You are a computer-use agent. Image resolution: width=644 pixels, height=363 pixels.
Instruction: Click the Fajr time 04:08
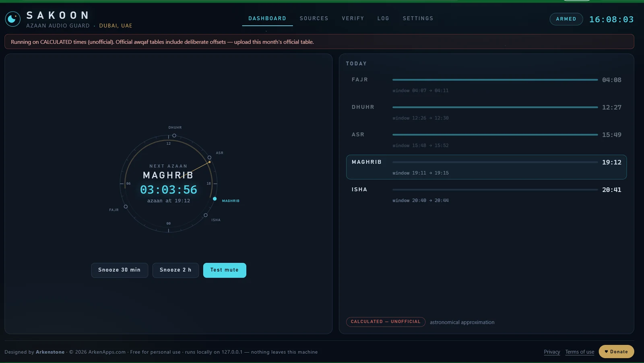[x=612, y=80]
